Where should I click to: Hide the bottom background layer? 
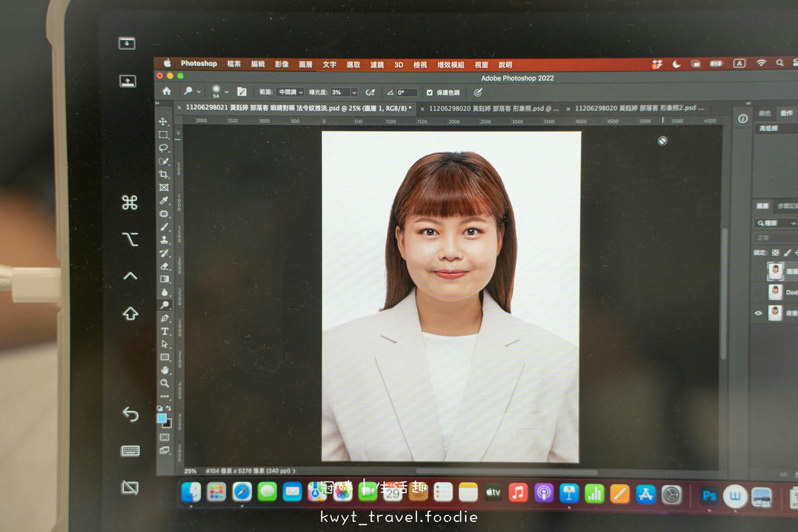758,313
